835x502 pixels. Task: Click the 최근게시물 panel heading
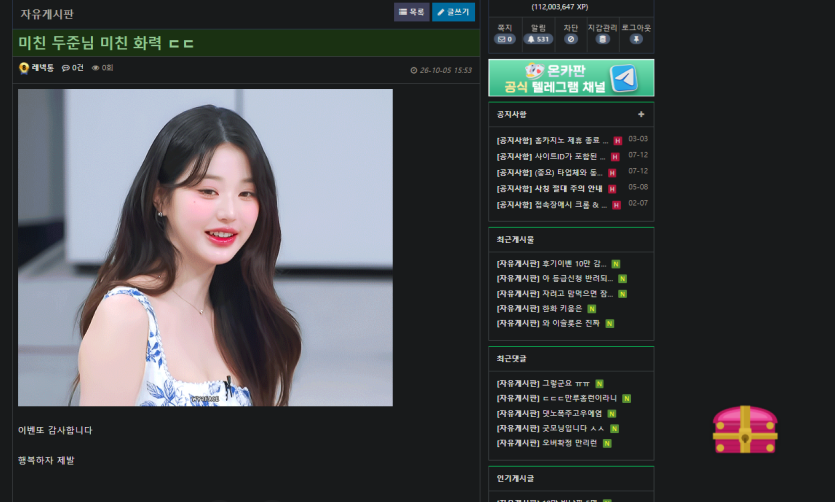(x=515, y=240)
